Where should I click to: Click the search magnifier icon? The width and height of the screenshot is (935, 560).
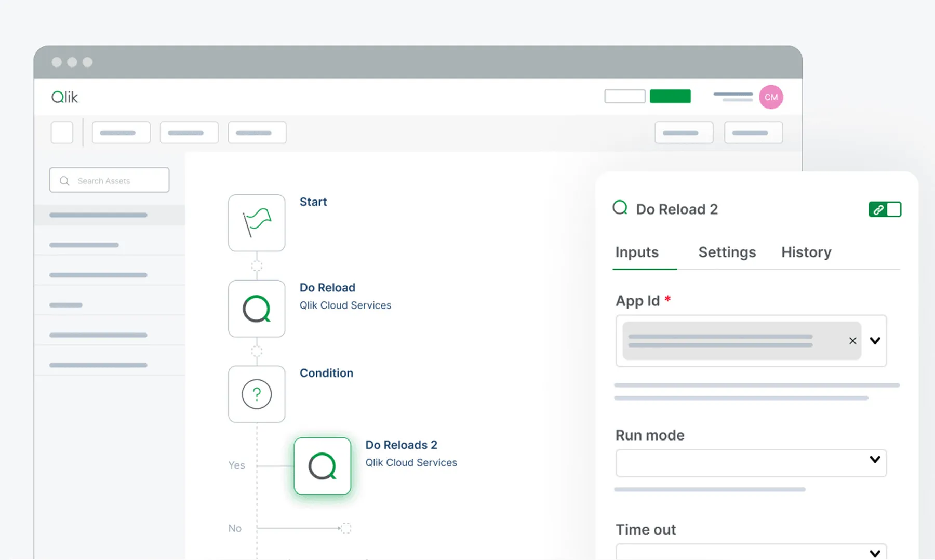pyautogui.click(x=64, y=181)
